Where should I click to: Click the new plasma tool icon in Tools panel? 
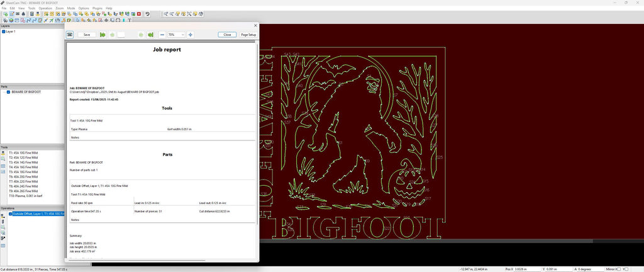tap(3, 153)
